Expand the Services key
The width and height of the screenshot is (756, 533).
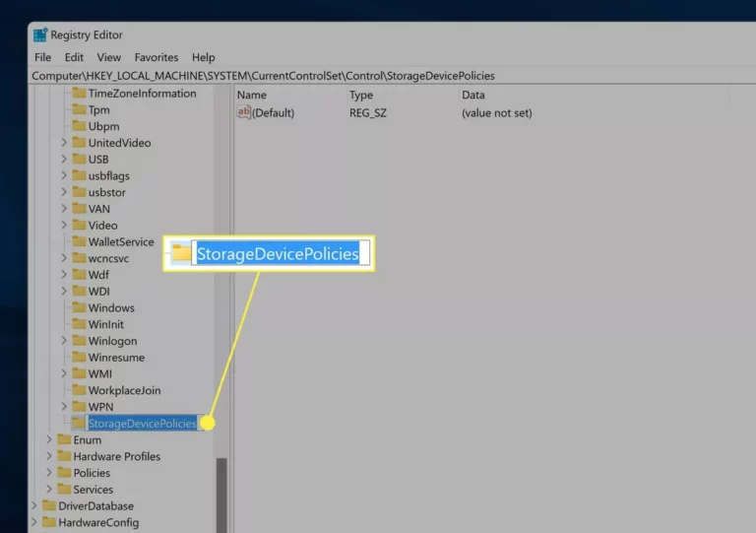tap(49, 489)
